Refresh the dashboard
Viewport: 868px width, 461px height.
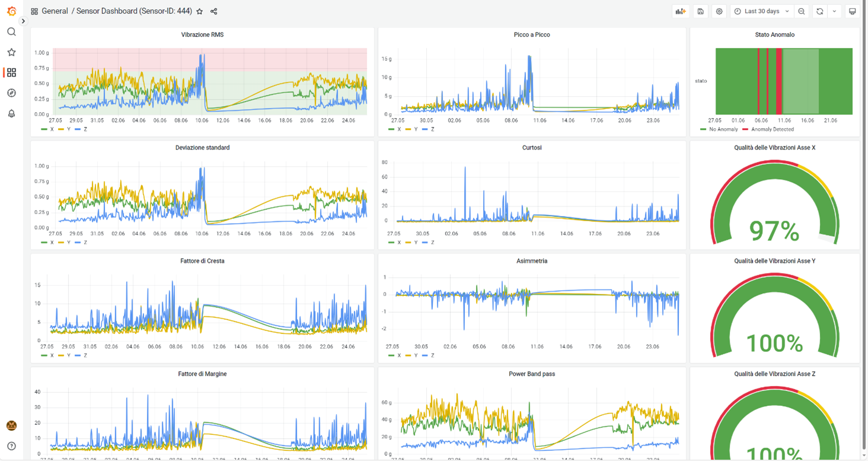(x=820, y=11)
